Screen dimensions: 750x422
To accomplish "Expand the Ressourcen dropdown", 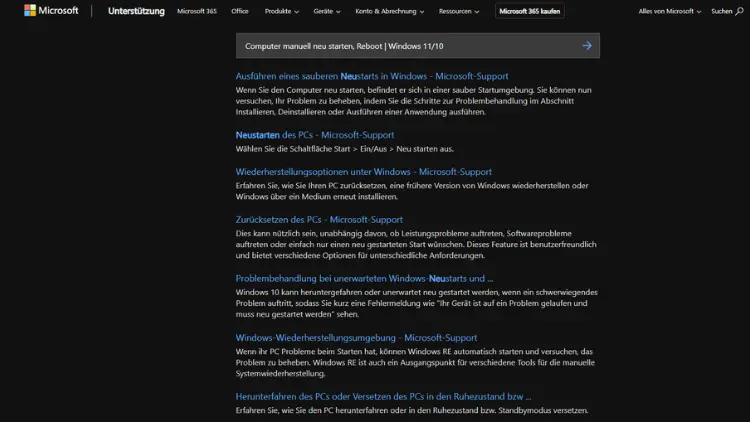I will point(459,11).
